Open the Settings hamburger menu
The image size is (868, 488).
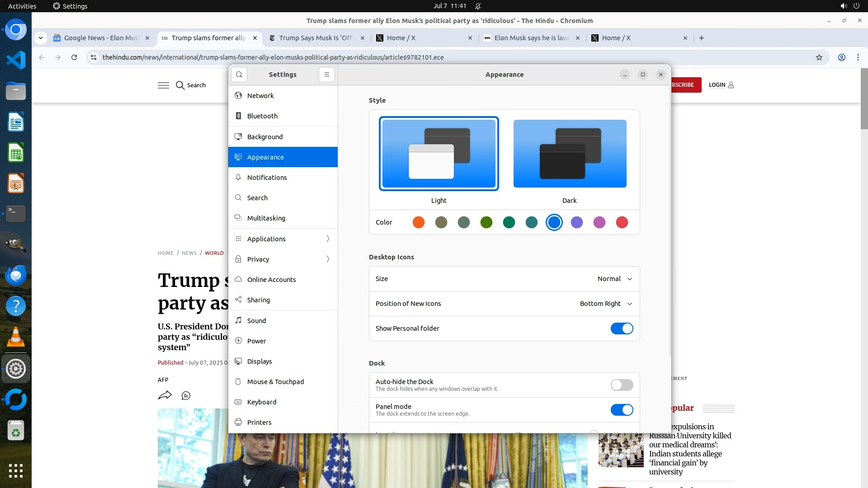pyautogui.click(x=327, y=75)
